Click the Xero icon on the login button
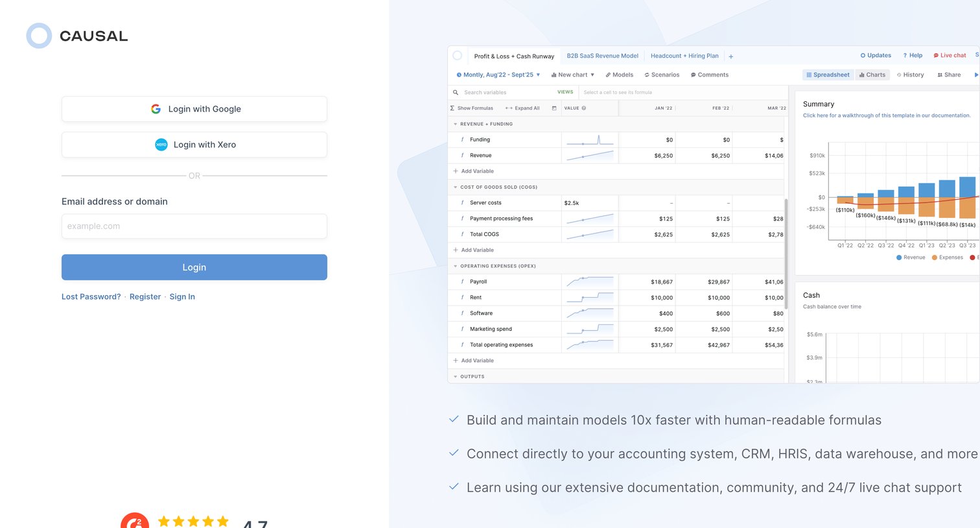Viewport: 980px width, 528px height. [161, 145]
